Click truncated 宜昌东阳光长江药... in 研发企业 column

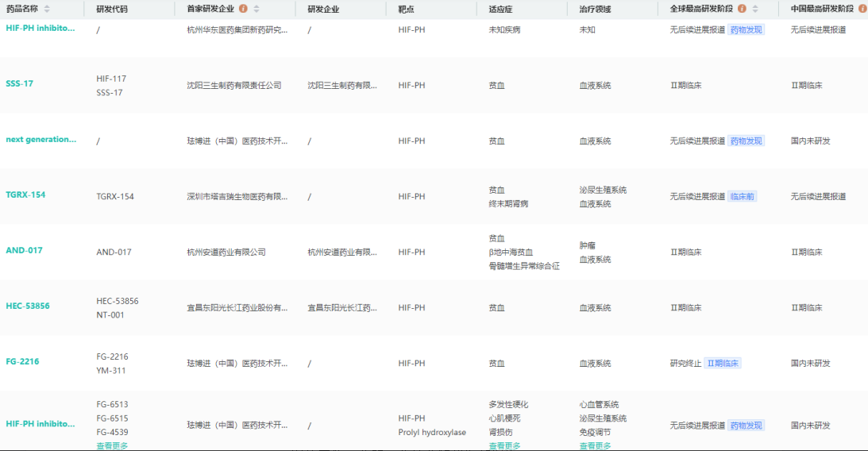pos(342,307)
